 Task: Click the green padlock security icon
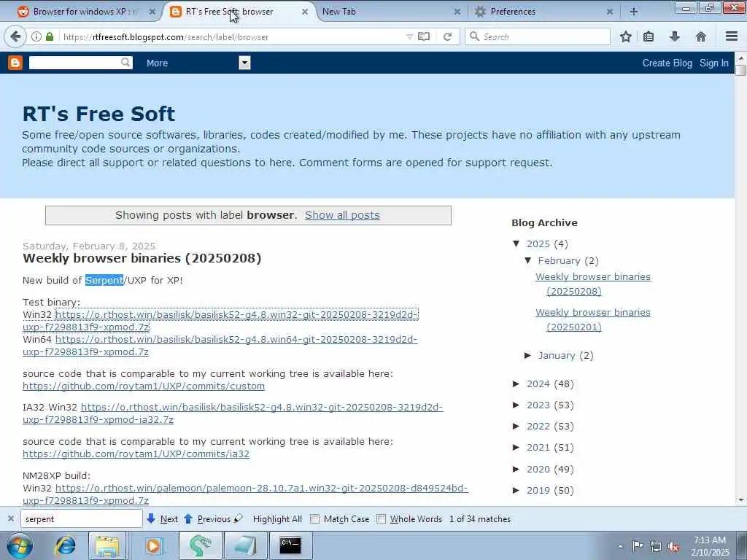pyautogui.click(x=50, y=36)
